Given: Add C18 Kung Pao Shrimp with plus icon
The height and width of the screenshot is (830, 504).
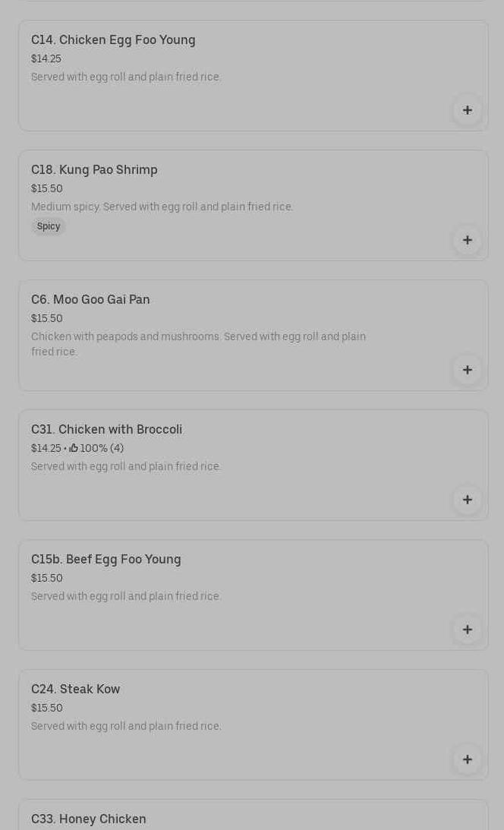Looking at the screenshot, I should [467, 240].
